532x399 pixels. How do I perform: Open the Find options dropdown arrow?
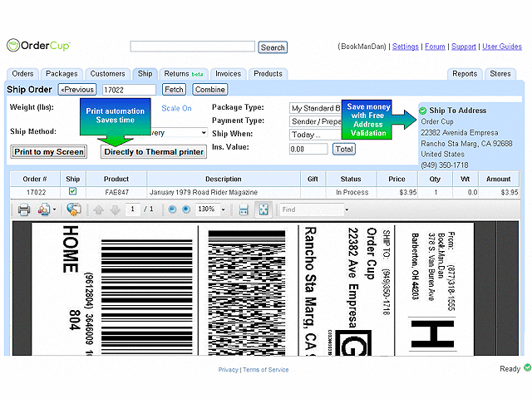[347, 209]
